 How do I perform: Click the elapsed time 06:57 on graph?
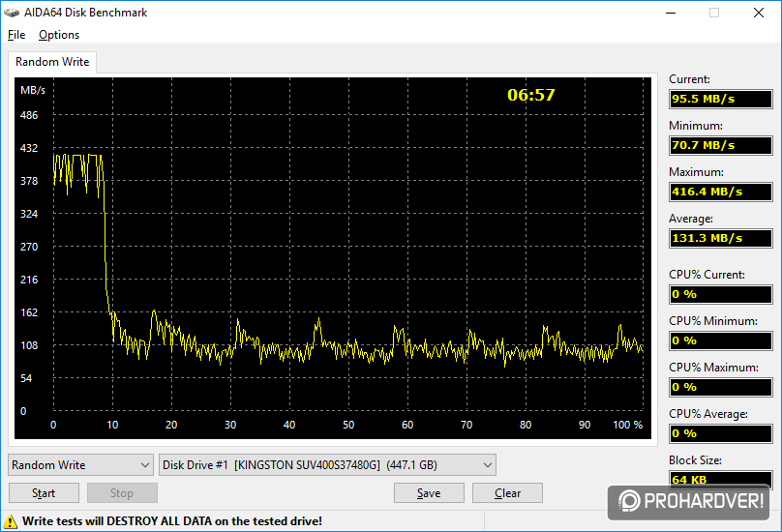[531, 95]
